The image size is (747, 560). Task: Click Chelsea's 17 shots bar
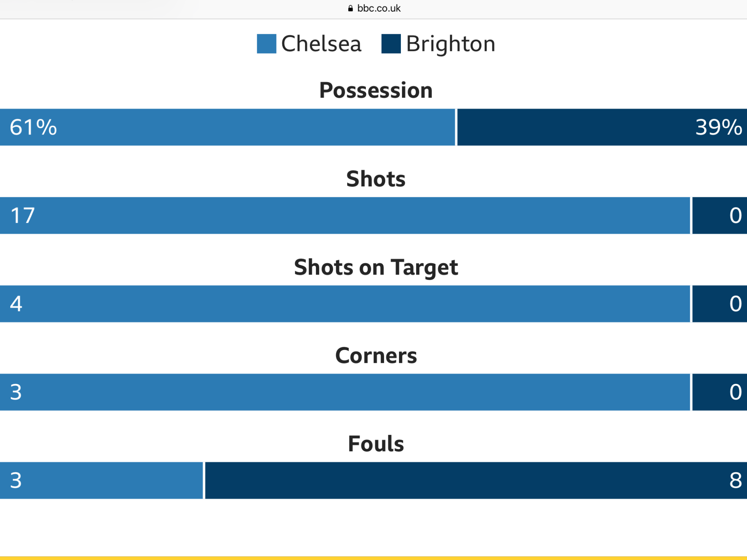345,215
